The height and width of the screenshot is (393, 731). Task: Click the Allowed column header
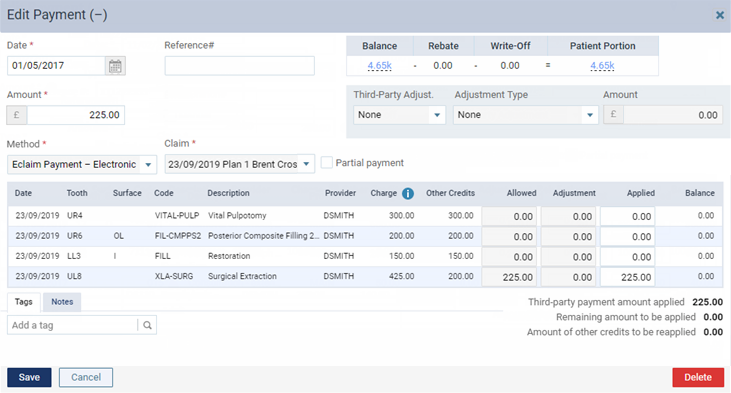coord(522,193)
